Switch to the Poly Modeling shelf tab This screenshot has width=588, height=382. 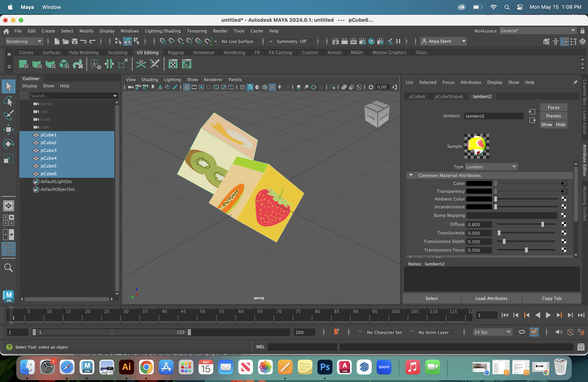pyautogui.click(x=84, y=52)
